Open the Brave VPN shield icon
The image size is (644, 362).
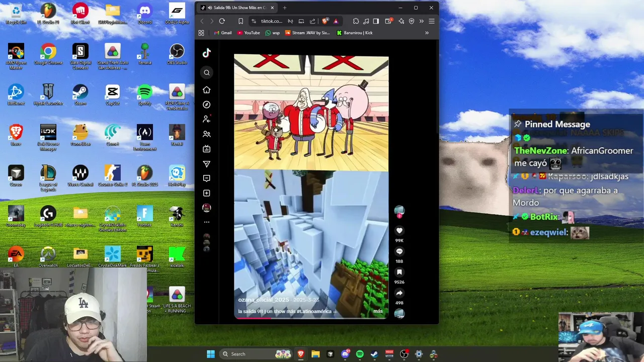(x=412, y=21)
